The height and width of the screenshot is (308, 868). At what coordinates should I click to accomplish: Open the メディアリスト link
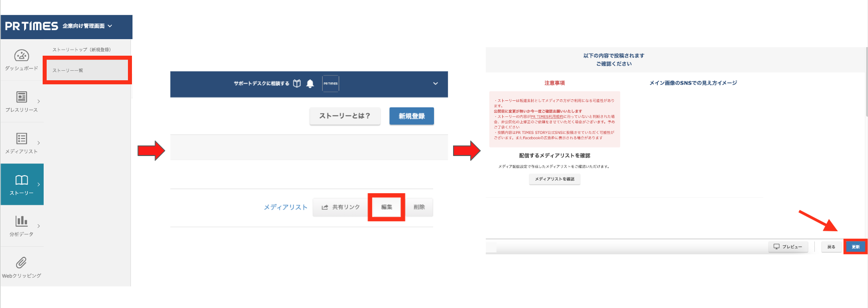point(285,207)
